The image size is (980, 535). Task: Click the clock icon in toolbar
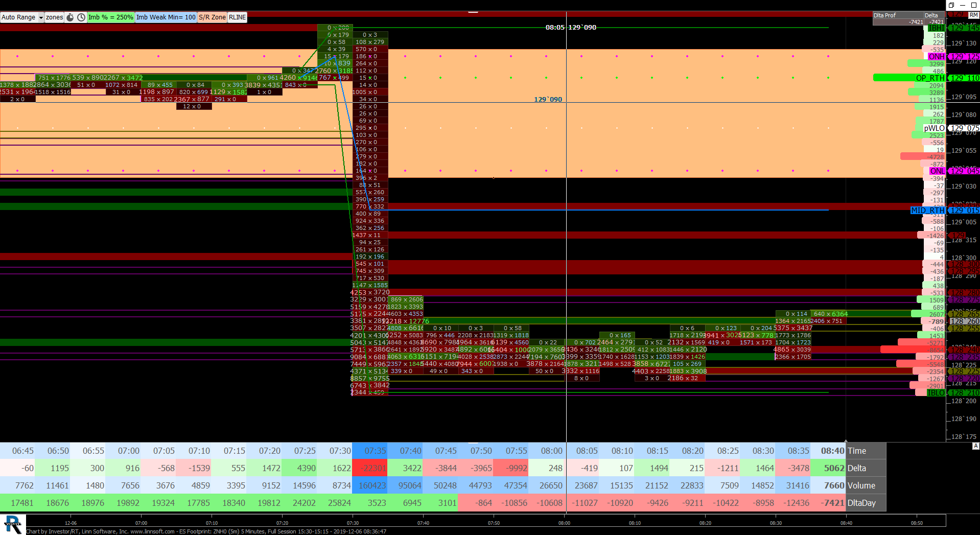81,17
